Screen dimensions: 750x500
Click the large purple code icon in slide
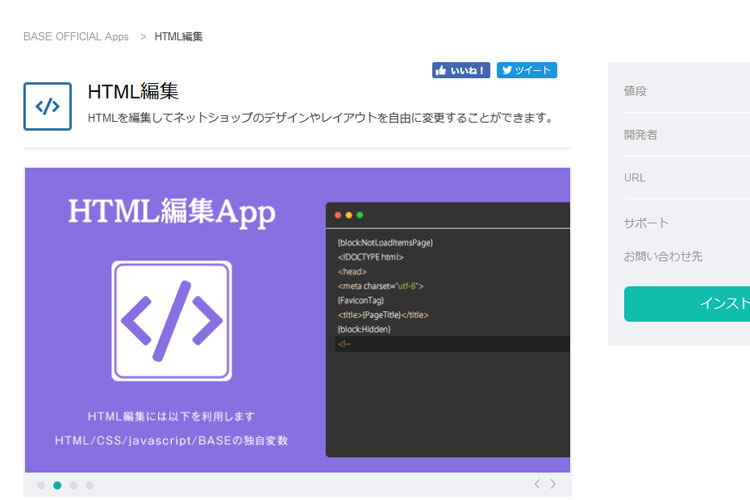click(x=171, y=320)
